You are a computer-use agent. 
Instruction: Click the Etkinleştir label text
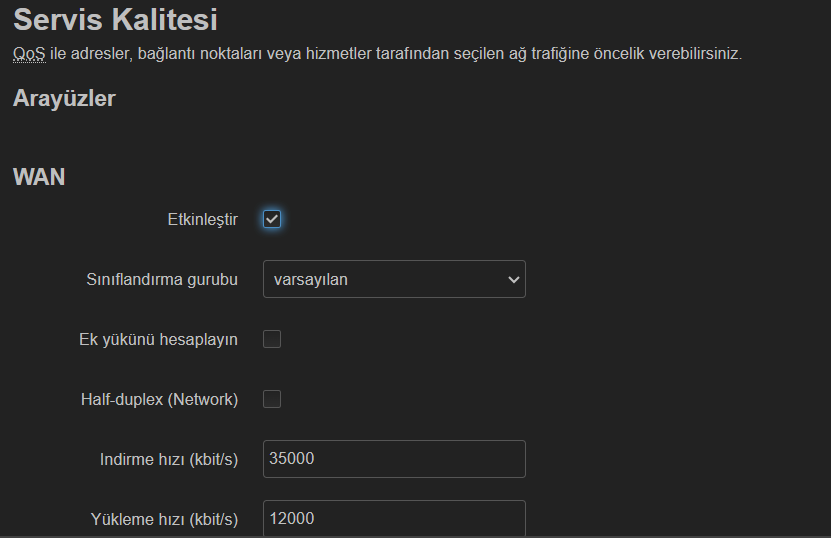point(202,219)
